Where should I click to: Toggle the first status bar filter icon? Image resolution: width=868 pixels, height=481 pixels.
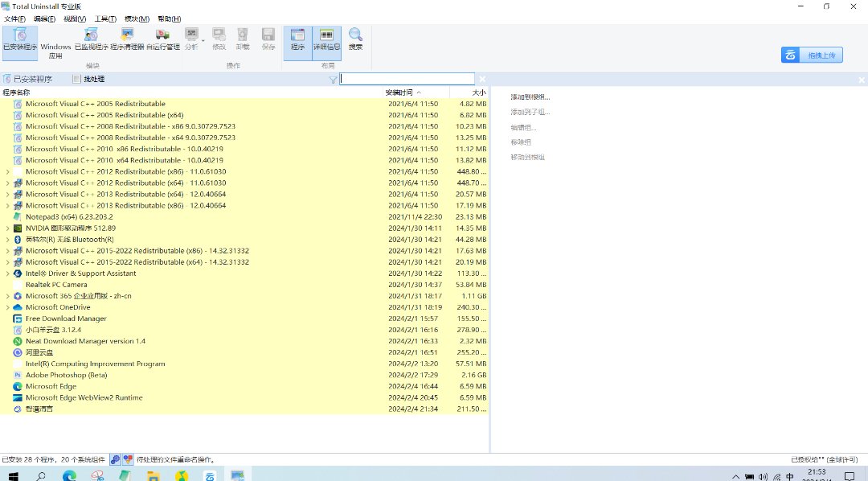[115, 459]
